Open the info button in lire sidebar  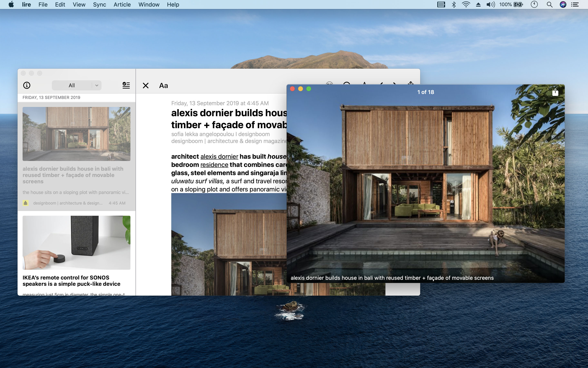click(27, 85)
